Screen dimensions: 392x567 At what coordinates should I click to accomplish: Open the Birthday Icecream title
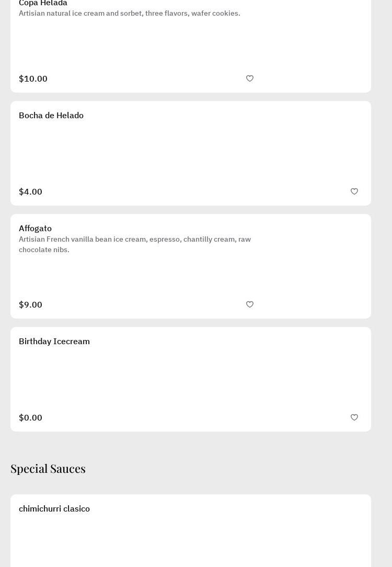click(54, 341)
